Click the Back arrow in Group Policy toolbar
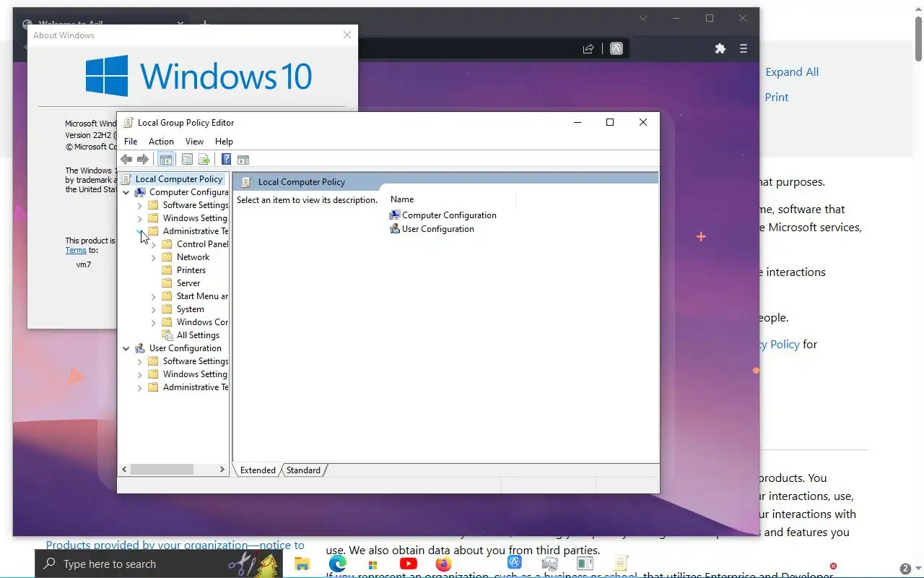Screen dimensions: 924x578 [x=126, y=160]
